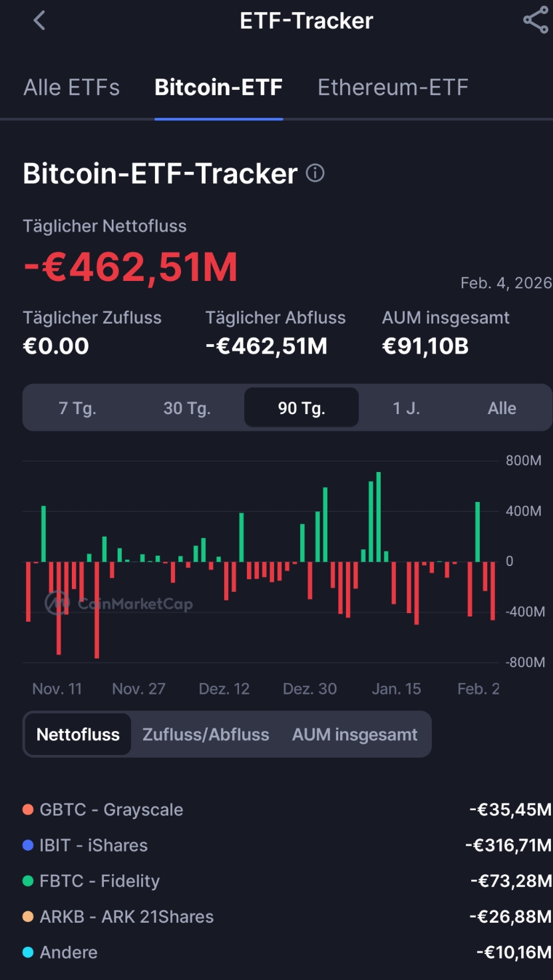
Task: Tap the Andere cyan legend dot
Action: click(x=28, y=952)
